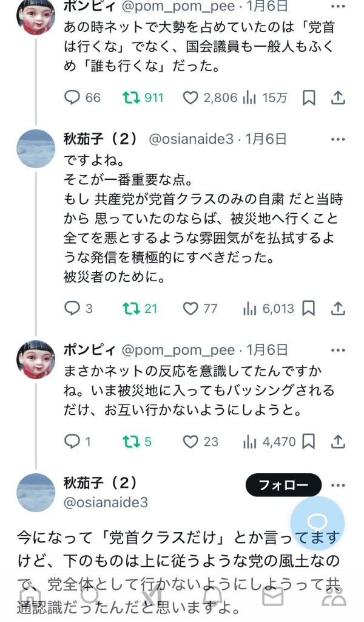This screenshot has width=364, height=622.
Task: Tap the floating blue reply button
Action: pos(317,523)
